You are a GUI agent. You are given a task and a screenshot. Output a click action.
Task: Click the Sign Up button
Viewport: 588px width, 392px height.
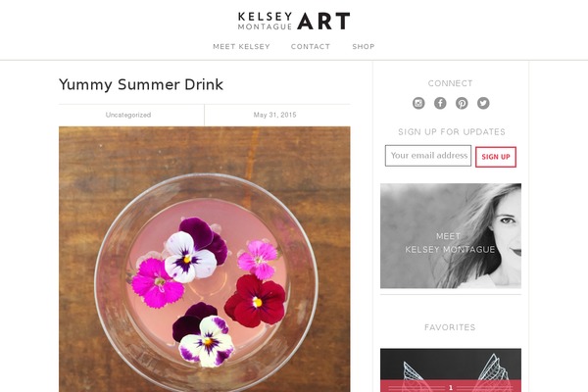click(496, 157)
